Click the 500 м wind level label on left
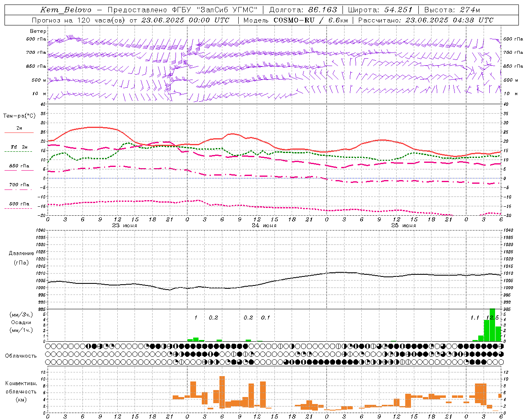Image resolution: width=525 pixels, height=420 pixels. 39,80
